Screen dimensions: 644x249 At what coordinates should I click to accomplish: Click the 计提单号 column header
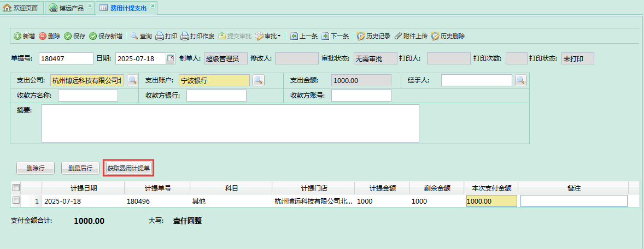point(157,188)
